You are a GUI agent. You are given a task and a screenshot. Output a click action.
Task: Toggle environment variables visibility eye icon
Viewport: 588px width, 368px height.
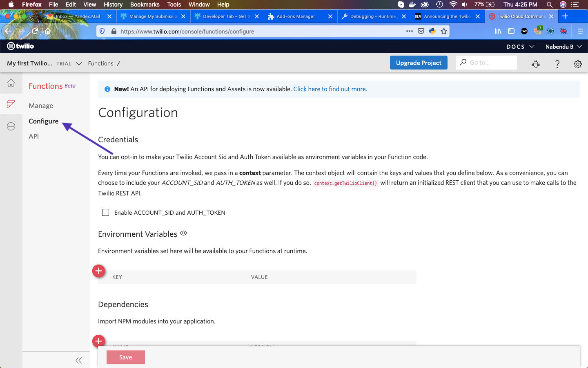click(x=184, y=233)
